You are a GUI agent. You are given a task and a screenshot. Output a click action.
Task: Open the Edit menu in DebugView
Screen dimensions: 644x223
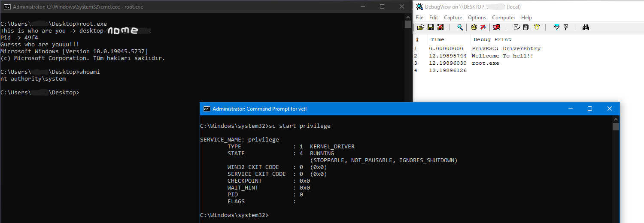(434, 18)
